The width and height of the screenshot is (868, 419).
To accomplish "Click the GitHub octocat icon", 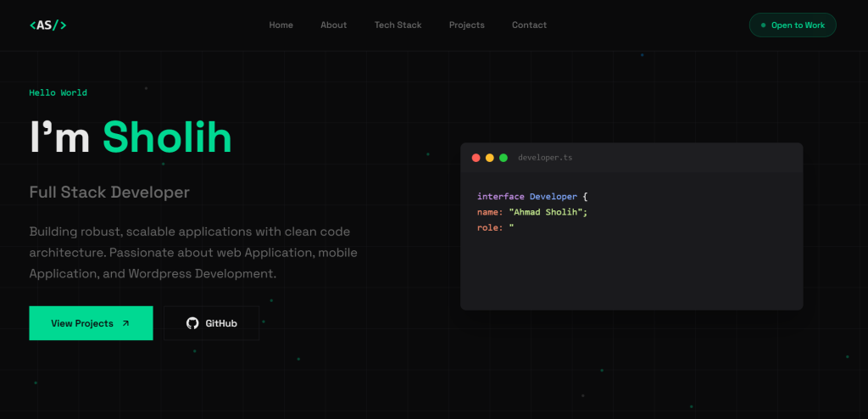I will click(x=192, y=323).
